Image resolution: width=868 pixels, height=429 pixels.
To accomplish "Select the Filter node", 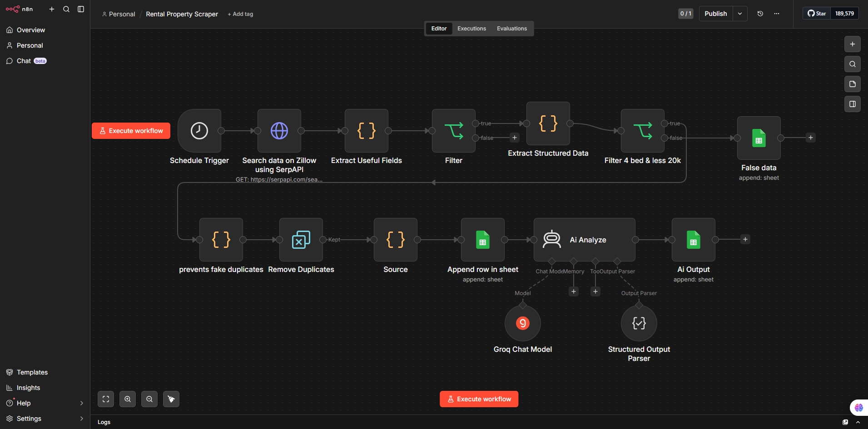I will tap(454, 131).
